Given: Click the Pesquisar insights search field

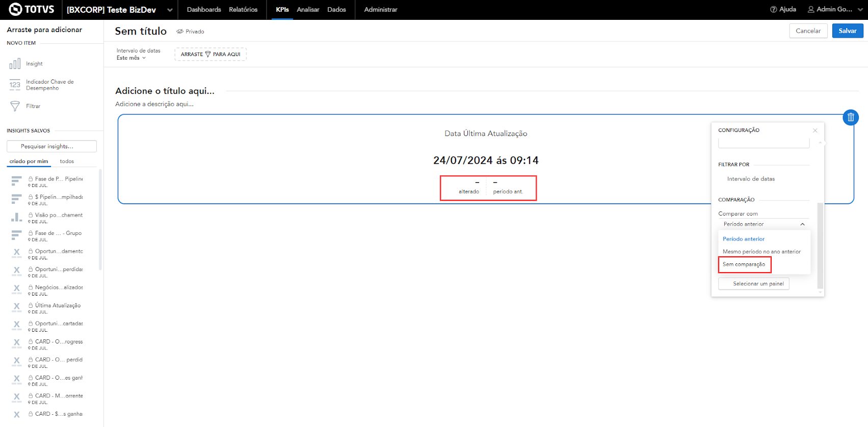Looking at the screenshot, I should [x=51, y=146].
